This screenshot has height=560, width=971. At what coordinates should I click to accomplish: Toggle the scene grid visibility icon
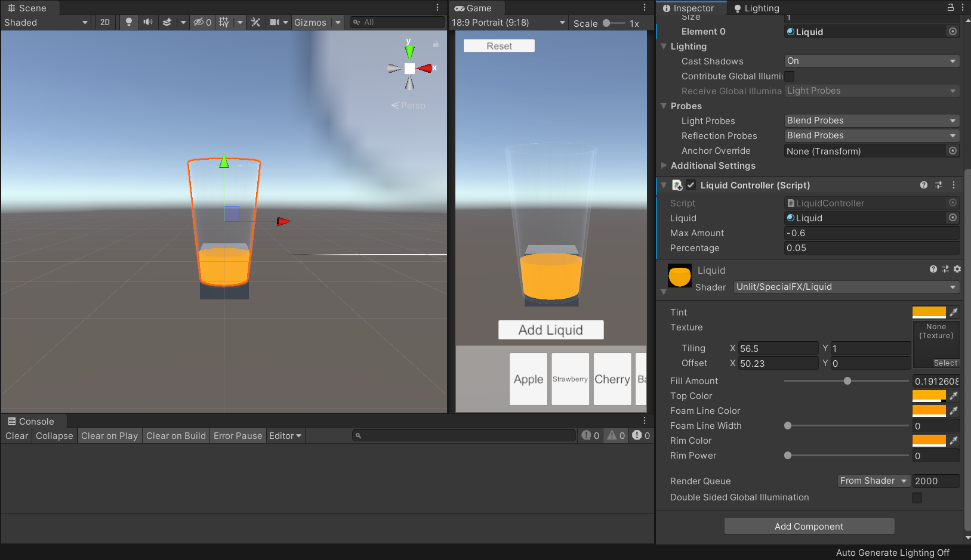pos(224,22)
